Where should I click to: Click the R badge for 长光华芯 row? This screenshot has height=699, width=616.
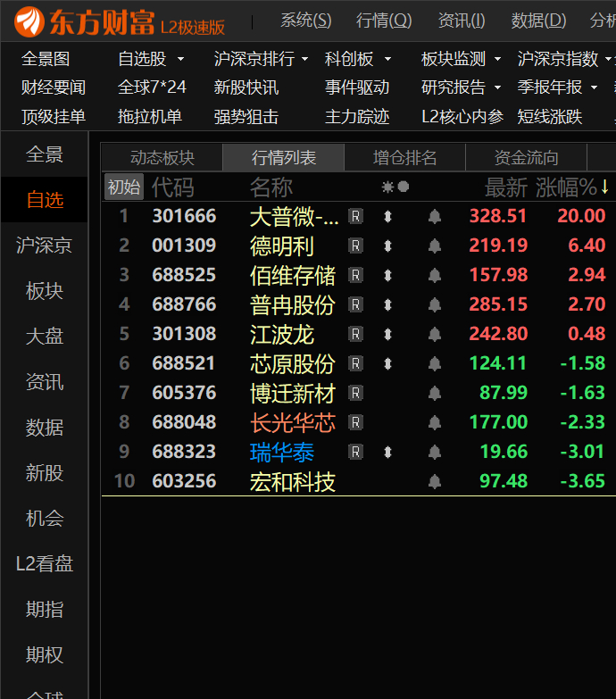click(x=355, y=422)
